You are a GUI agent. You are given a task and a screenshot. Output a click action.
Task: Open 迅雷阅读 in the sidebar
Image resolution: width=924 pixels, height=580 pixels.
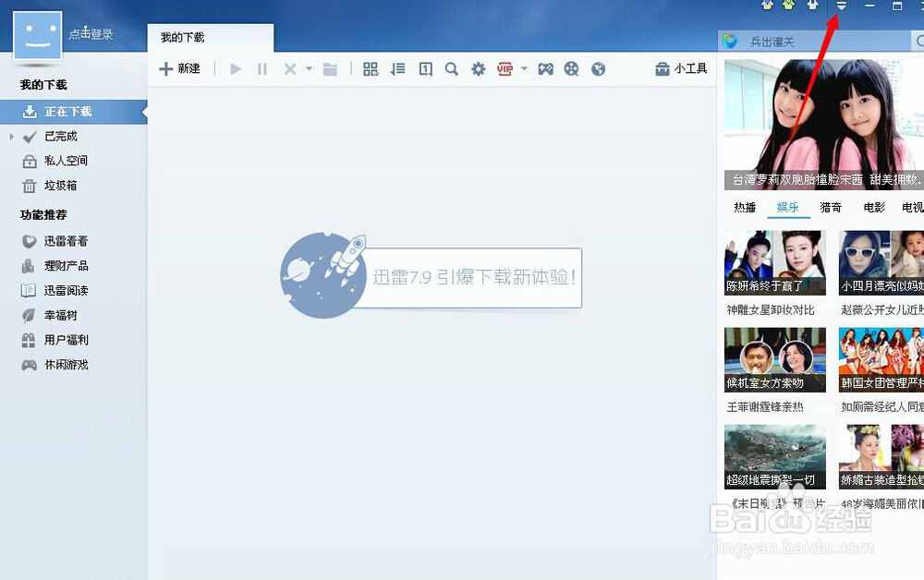pos(66,291)
